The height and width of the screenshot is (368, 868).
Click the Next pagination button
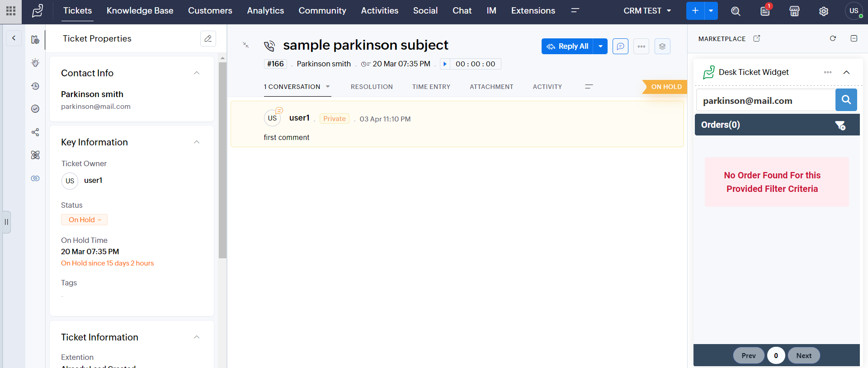tap(803, 356)
